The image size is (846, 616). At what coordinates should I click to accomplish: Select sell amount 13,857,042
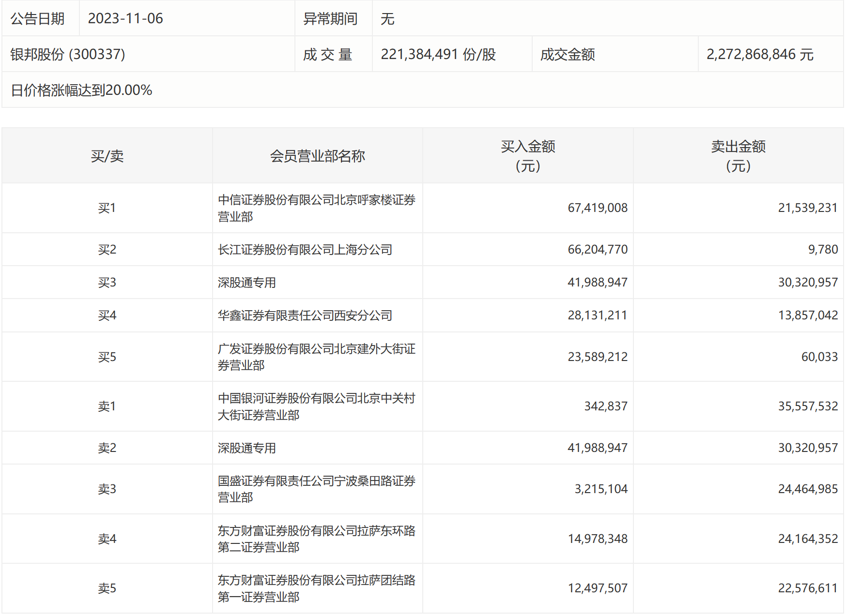(x=808, y=315)
